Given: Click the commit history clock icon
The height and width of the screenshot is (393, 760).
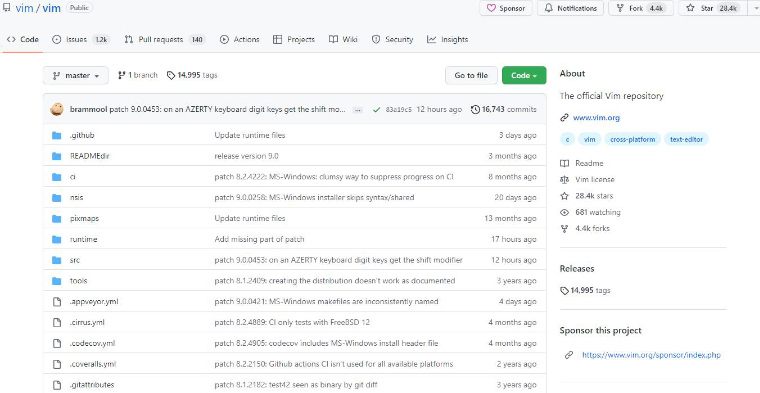Looking at the screenshot, I should [475, 110].
